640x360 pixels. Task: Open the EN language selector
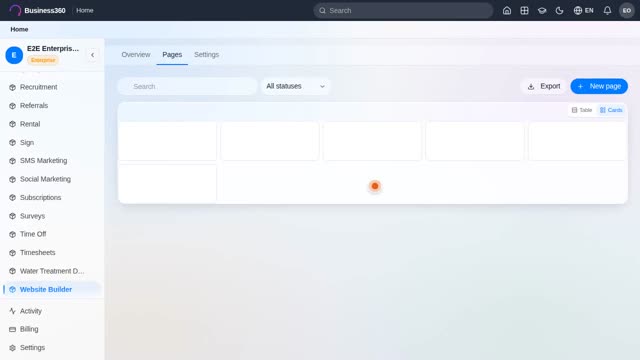[x=583, y=11]
